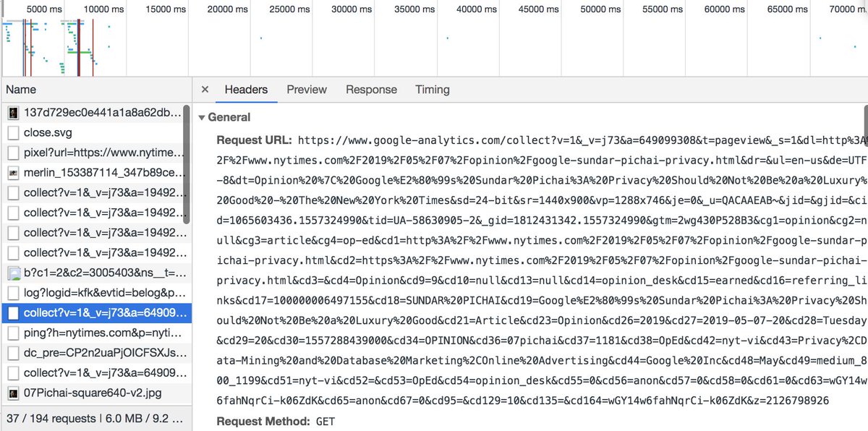
Task: Click the 55000 ms timeline marker
Action: [664, 9]
